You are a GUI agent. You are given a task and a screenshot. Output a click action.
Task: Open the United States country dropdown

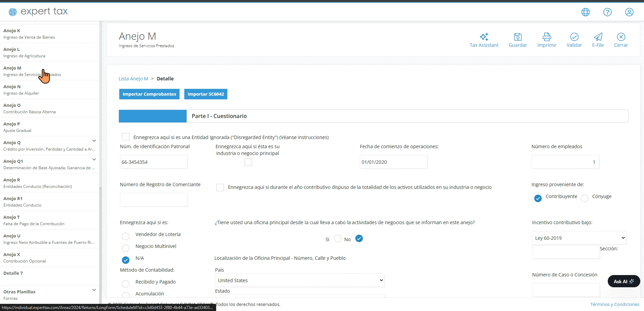pos(299,280)
